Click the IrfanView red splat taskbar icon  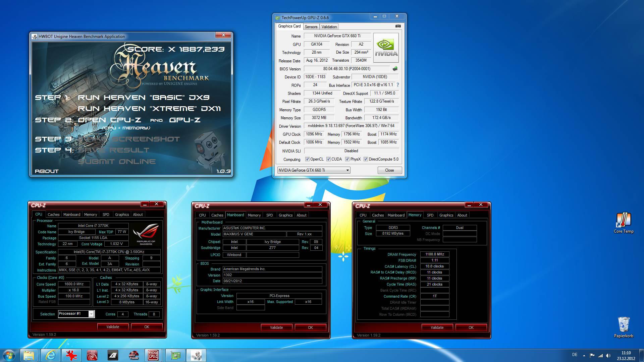pyautogui.click(x=71, y=355)
